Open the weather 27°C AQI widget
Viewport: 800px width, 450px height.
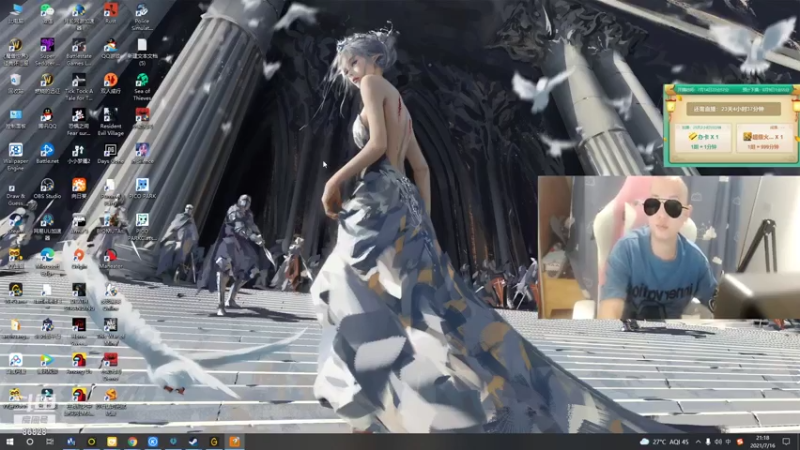[x=664, y=442]
